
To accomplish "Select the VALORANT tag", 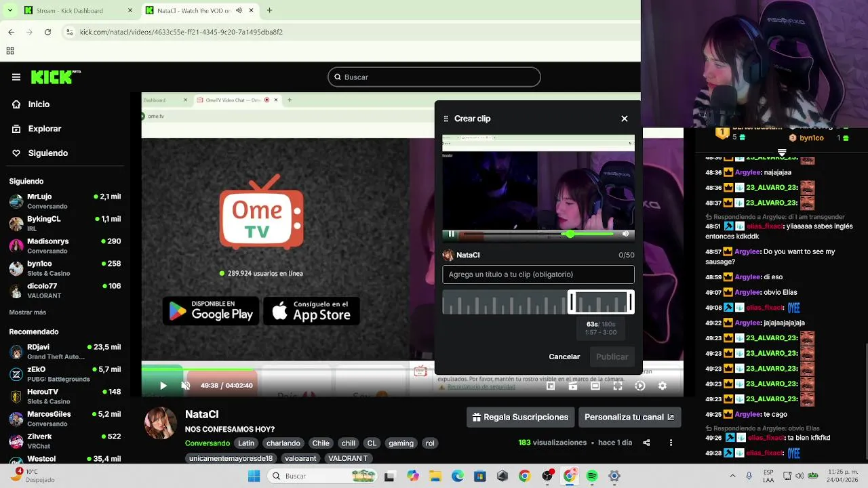I will point(348,459).
